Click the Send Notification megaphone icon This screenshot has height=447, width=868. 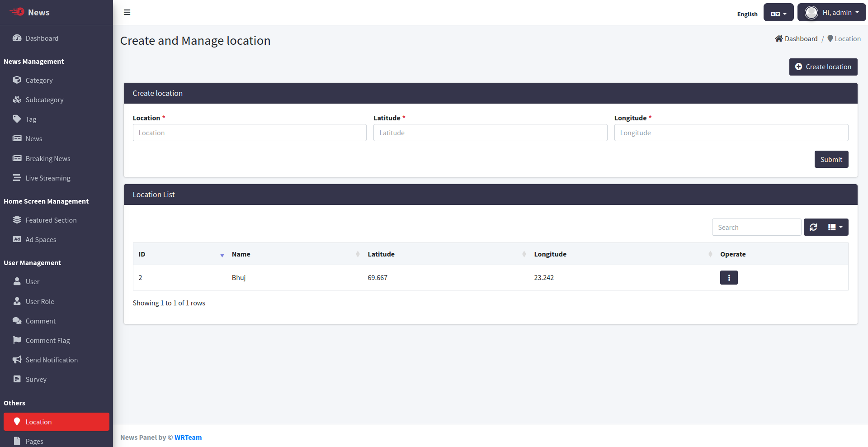(x=17, y=360)
